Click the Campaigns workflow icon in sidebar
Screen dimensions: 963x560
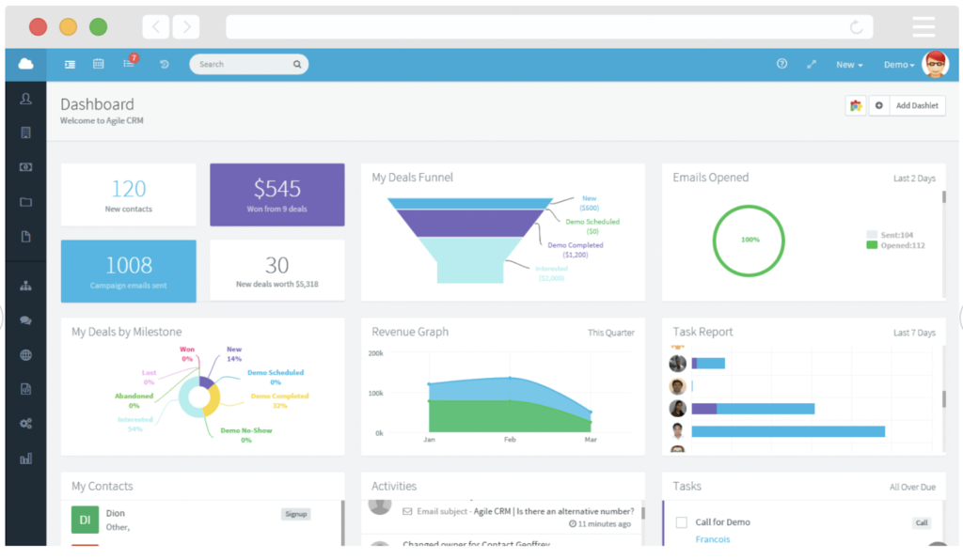point(25,285)
